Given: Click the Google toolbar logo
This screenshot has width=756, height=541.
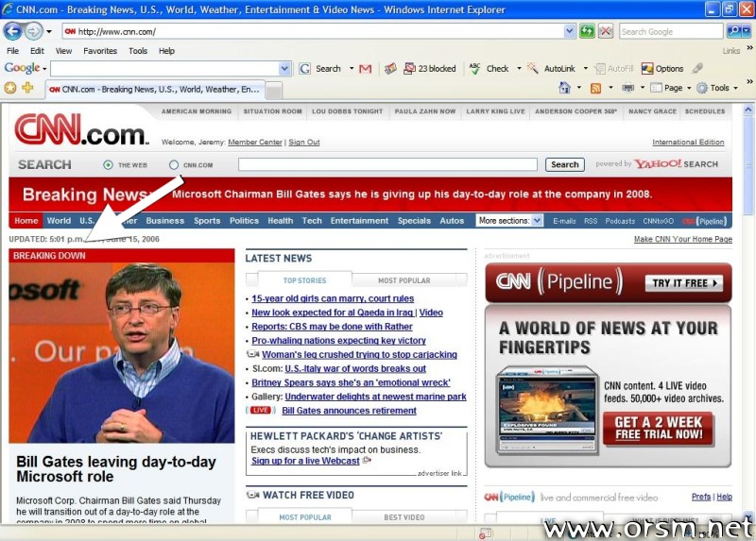Looking at the screenshot, I should click(x=22, y=68).
